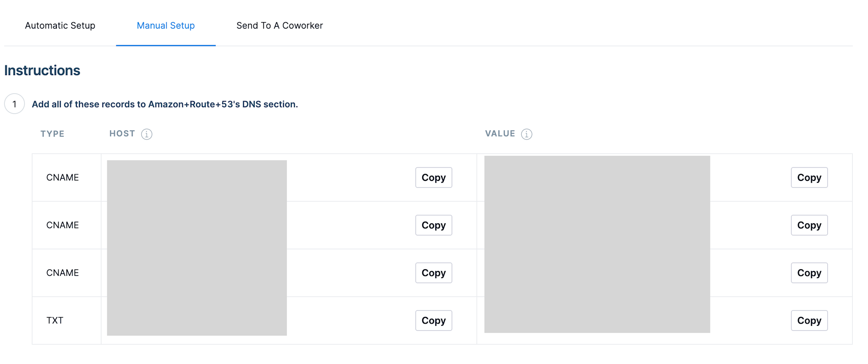Copy the TXT record host
The image size is (868, 364).
434,321
